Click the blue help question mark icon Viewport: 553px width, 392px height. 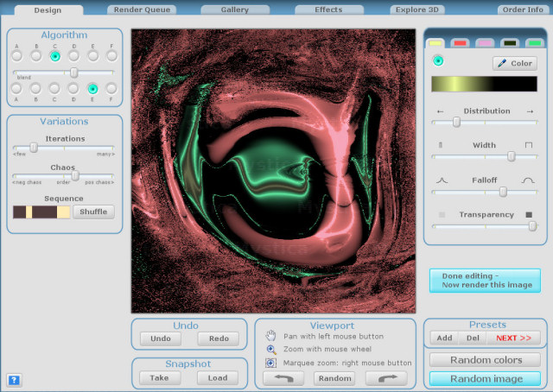click(14, 380)
